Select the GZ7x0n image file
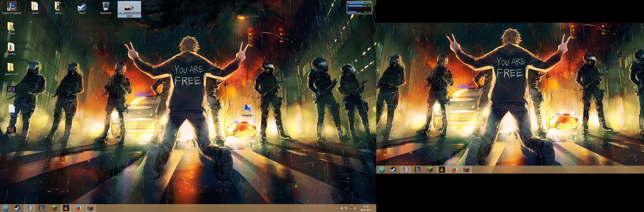 click(12, 132)
